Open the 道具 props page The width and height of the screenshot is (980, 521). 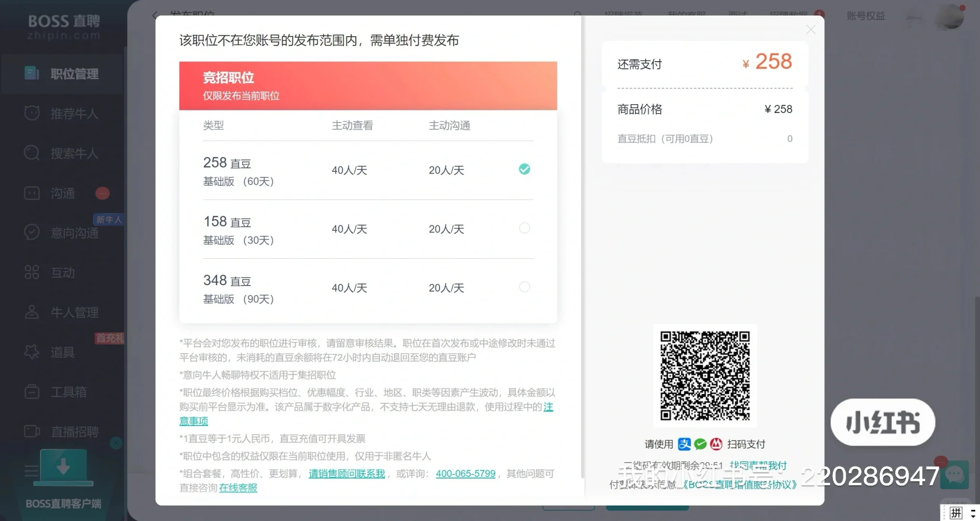tap(62, 352)
